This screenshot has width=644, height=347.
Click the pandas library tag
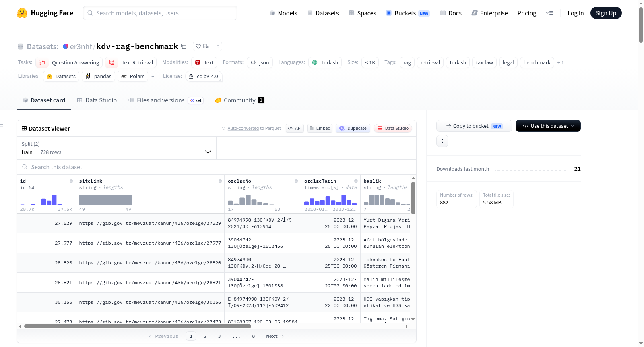(99, 76)
